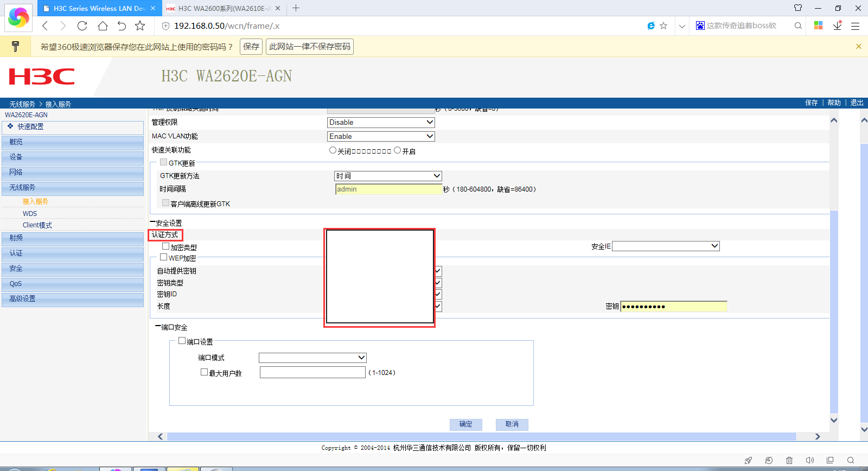Bookmark this page using address bar star
The image size is (868, 471).
663,26
